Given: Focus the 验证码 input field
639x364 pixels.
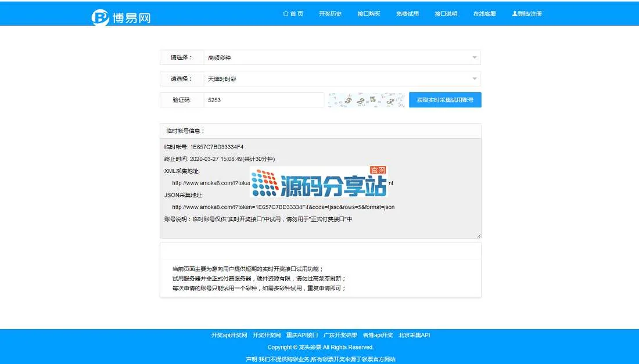Looking at the screenshot, I should pyautogui.click(x=264, y=100).
